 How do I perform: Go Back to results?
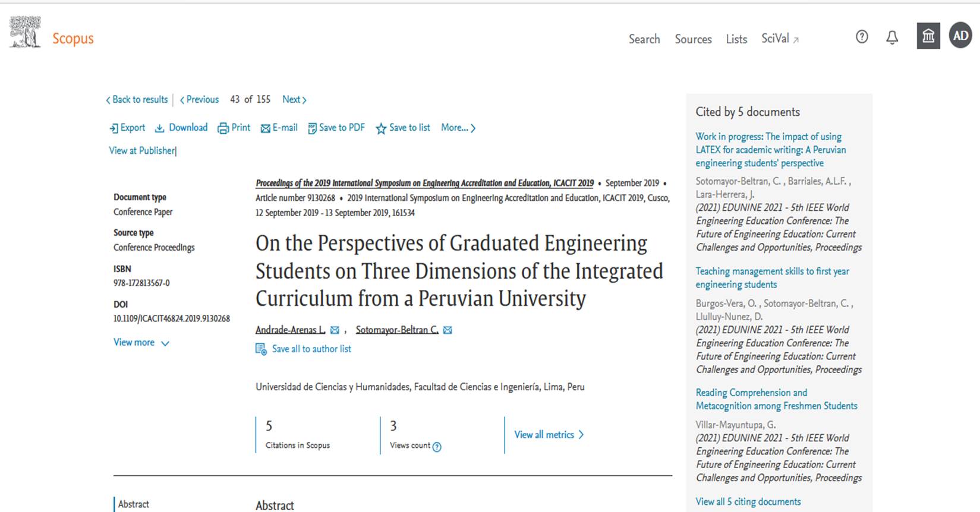(137, 100)
